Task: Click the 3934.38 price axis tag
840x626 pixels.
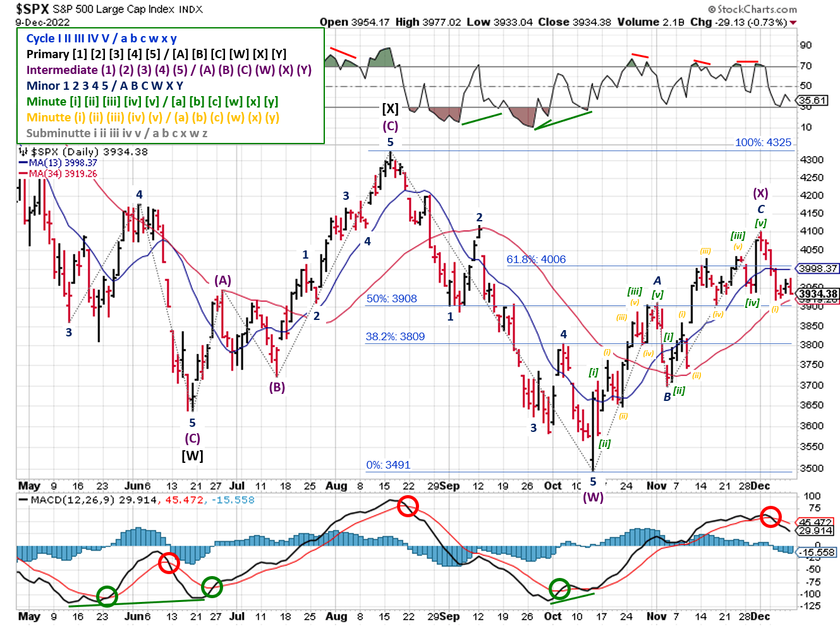Action: (x=818, y=294)
